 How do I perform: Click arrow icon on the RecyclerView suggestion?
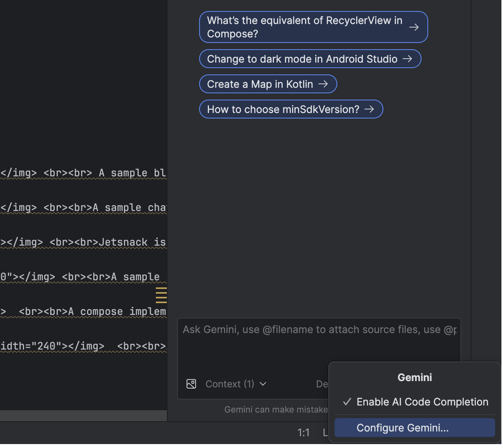click(414, 27)
